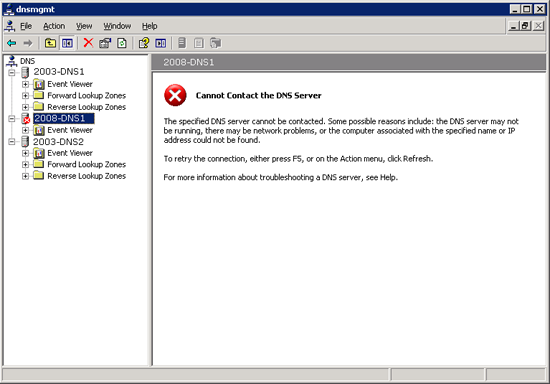Open the Window menu

pyautogui.click(x=117, y=26)
